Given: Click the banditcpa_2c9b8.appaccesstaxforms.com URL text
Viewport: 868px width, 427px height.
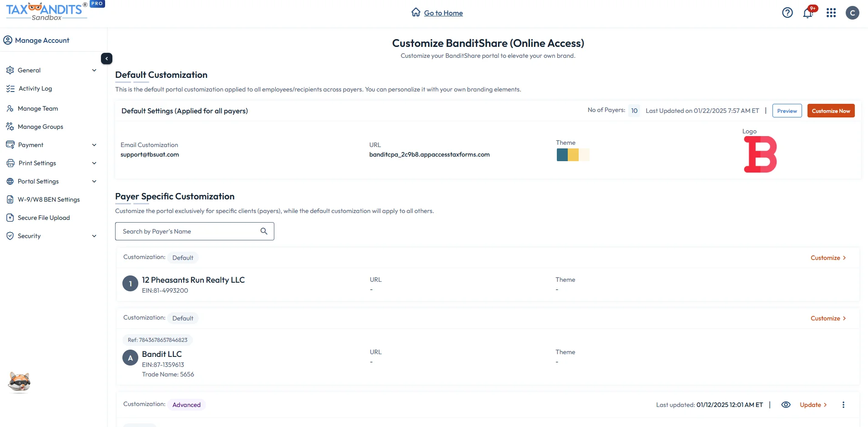Looking at the screenshot, I should pyautogui.click(x=429, y=155).
